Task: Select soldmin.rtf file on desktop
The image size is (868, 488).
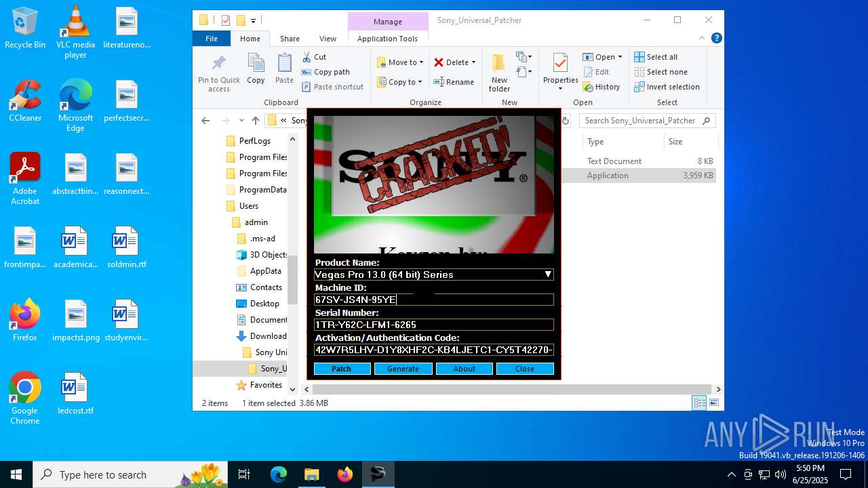Action: tap(126, 247)
